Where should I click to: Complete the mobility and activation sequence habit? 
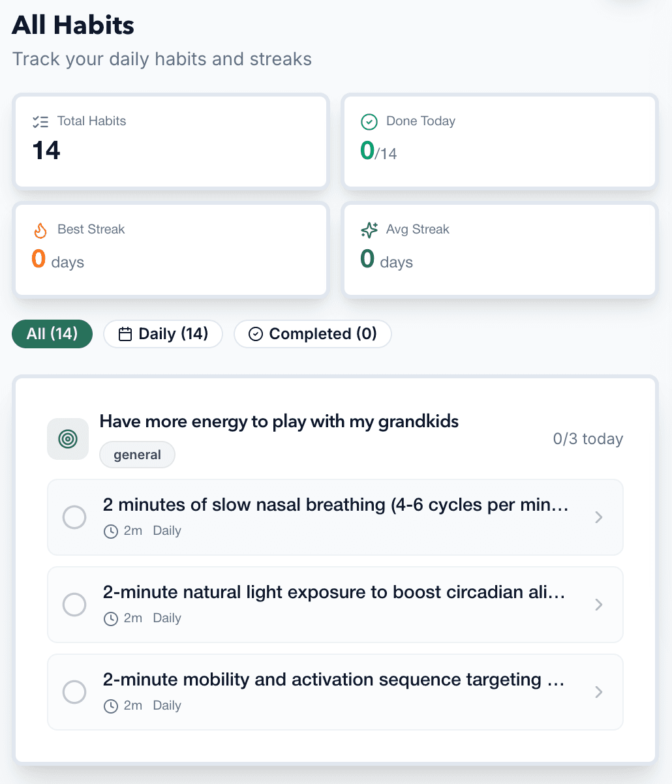(74, 692)
